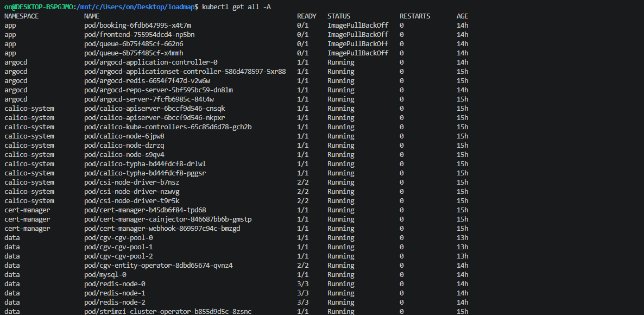Image resolution: width=644 pixels, height=315 pixels.
Task: Select pod/calico-typha-bd44fdcf8-drlwl
Action: [145, 164]
